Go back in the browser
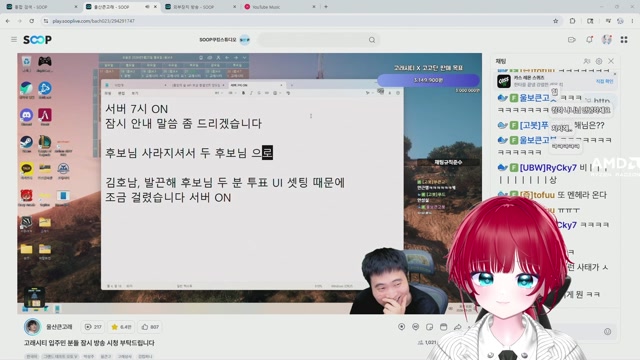 [x=8, y=21]
